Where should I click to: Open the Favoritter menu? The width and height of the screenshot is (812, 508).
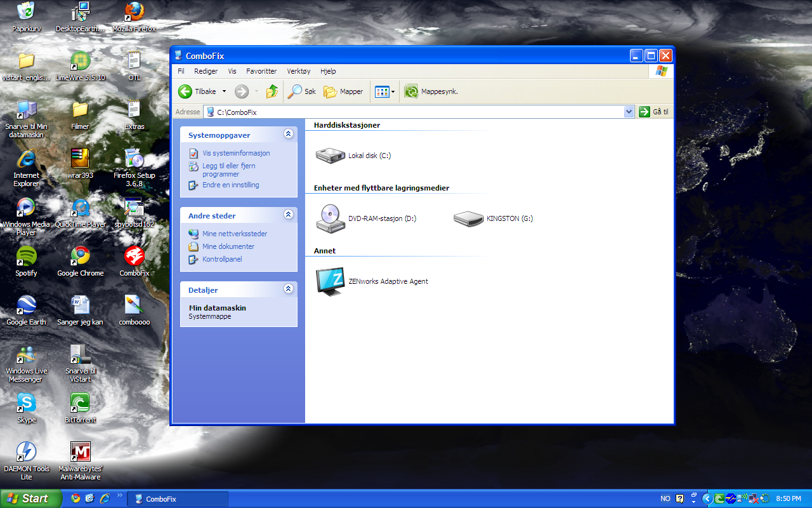261,71
